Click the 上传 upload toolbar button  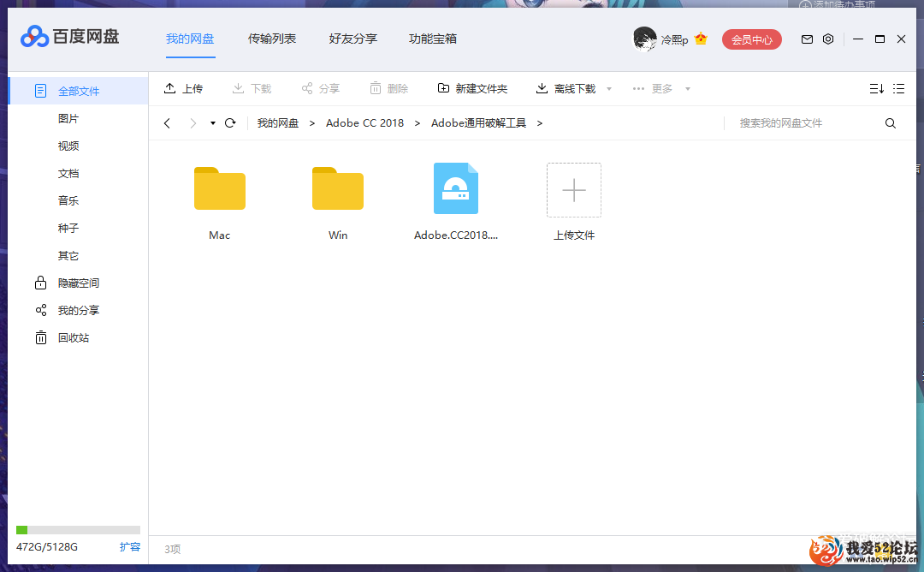183,88
